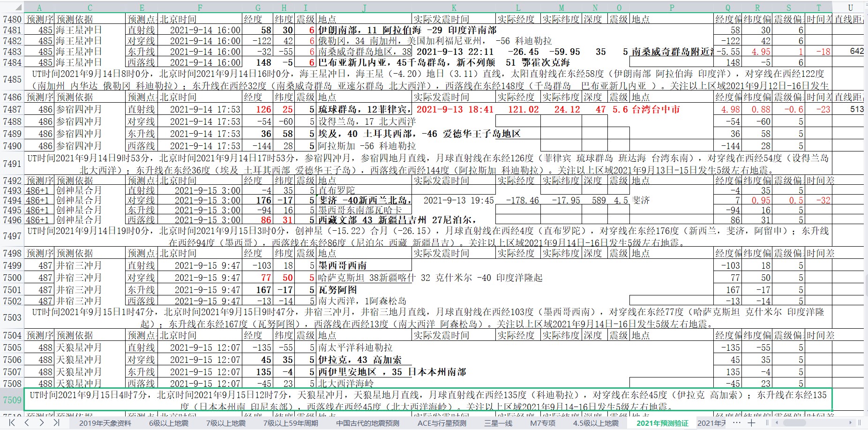
Task: Click 实际发震时间 header in row 7480
Action: 454,19
